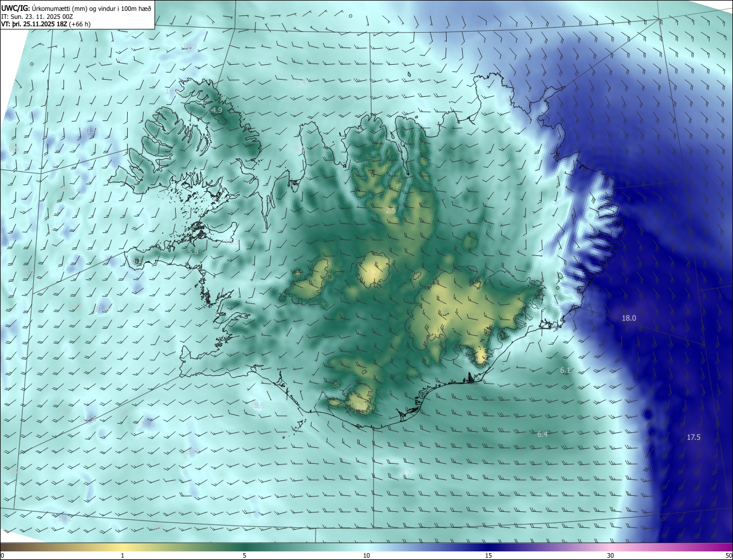Click the 6.4 value label on the map
The height and width of the screenshot is (560, 733).
(x=542, y=435)
